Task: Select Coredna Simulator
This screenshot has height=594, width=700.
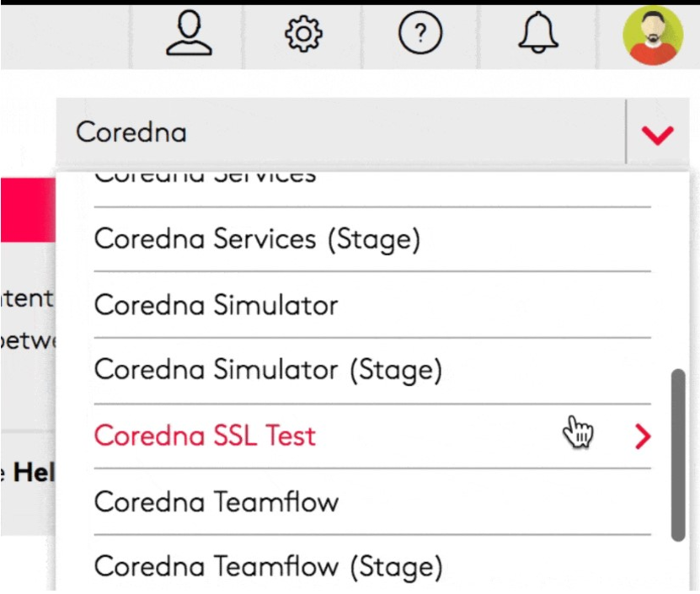Action: click(x=372, y=305)
